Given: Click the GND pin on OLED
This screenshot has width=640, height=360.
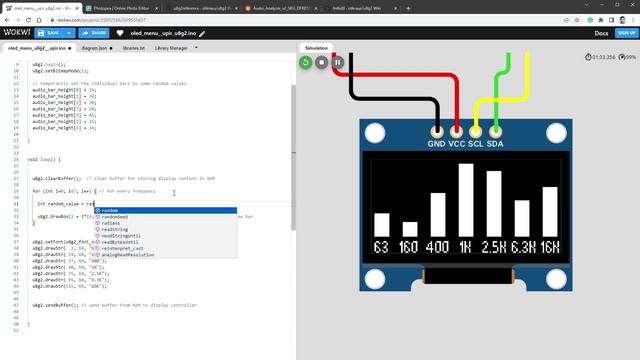Looking at the screenshot, I should point(437,131).
